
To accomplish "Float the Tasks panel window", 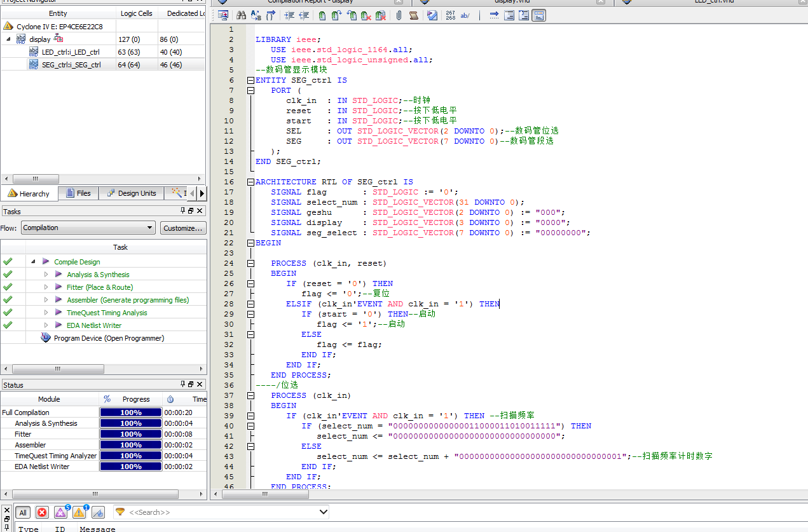I will [x=191, y=210].
